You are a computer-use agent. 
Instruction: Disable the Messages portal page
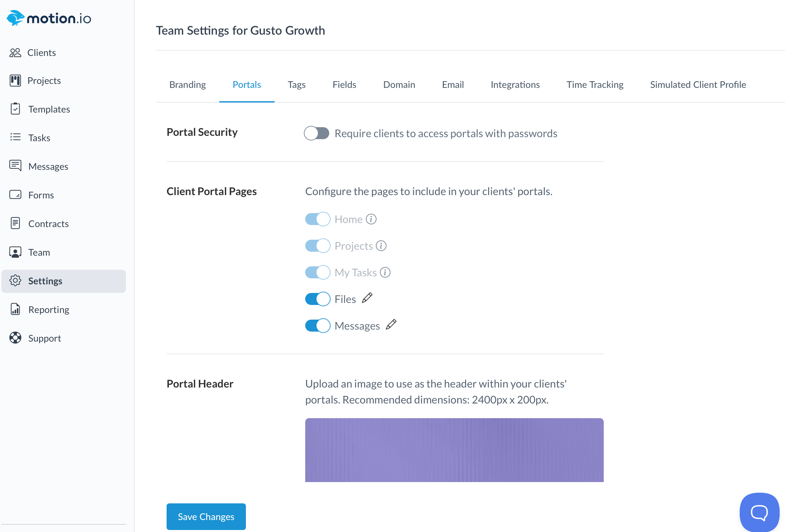pos(318,325)
